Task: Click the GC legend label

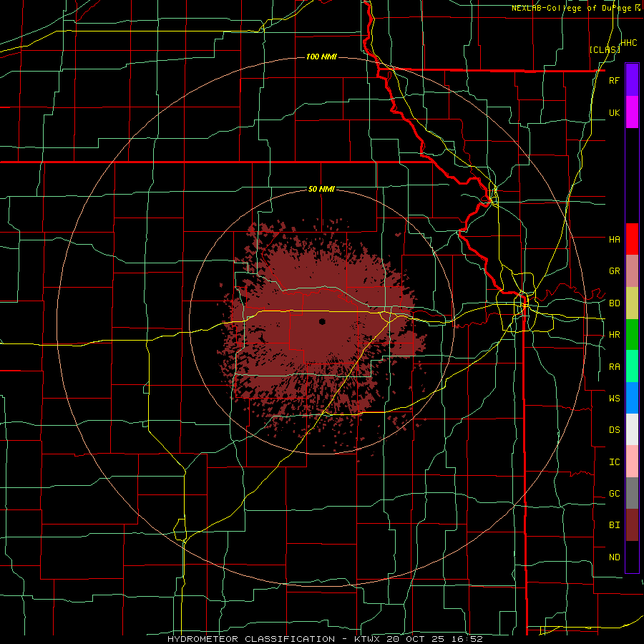Action: [x=614, y=494]
